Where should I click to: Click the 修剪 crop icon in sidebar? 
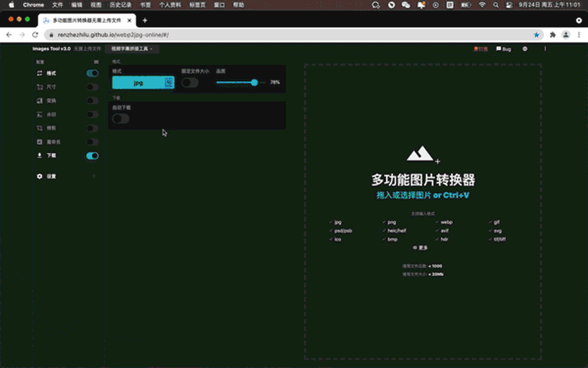pyautogui.click(x=39, y=128)
